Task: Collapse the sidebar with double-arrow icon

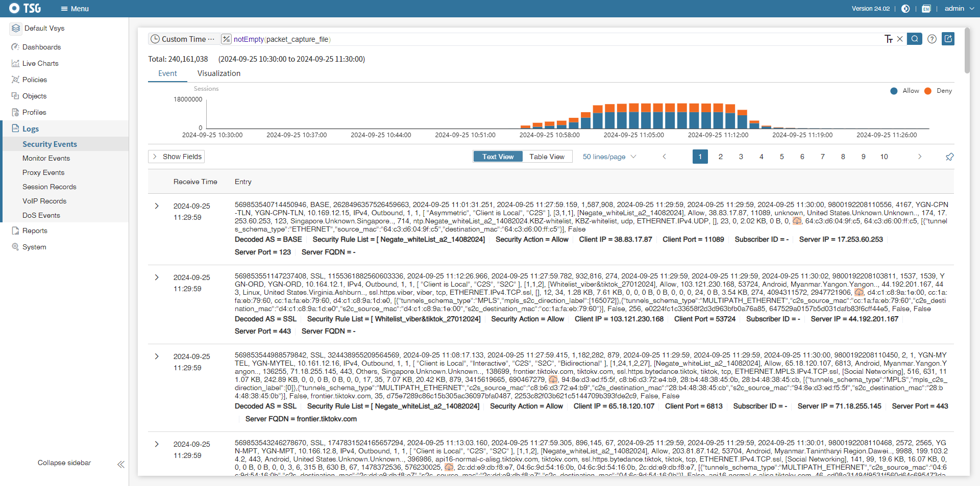Action: pyautogui.click(x=121, y=464)
